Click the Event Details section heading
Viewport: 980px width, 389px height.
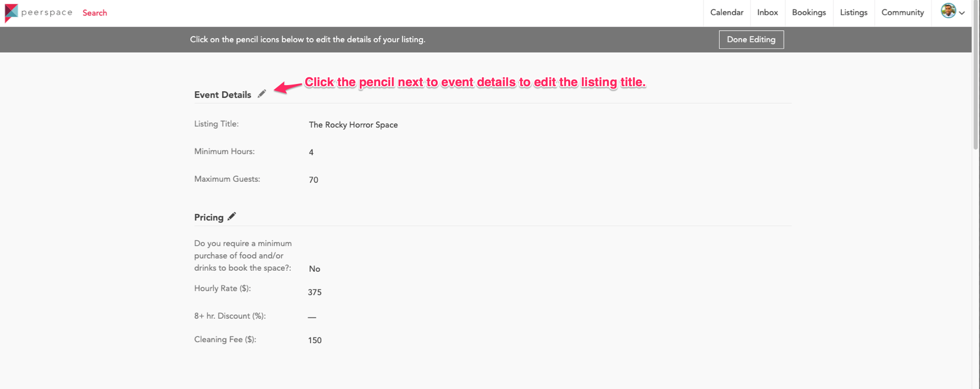pos(222,95)
